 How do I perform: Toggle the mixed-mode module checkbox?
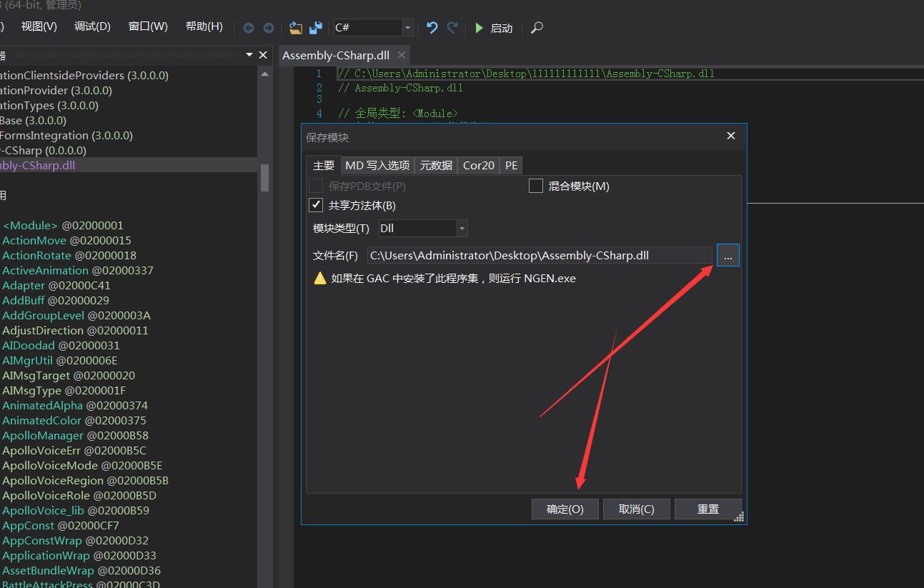pyautogui.click(x=536, y=186)
